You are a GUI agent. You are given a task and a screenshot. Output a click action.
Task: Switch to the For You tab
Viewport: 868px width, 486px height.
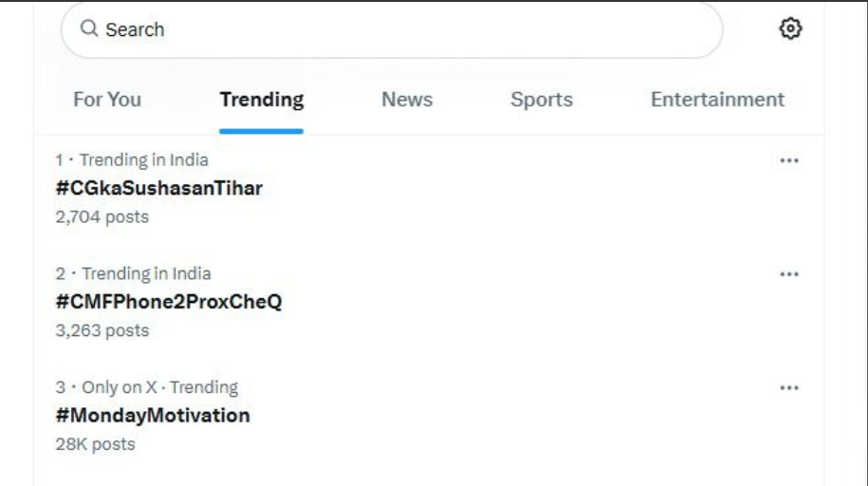point(107,100)
